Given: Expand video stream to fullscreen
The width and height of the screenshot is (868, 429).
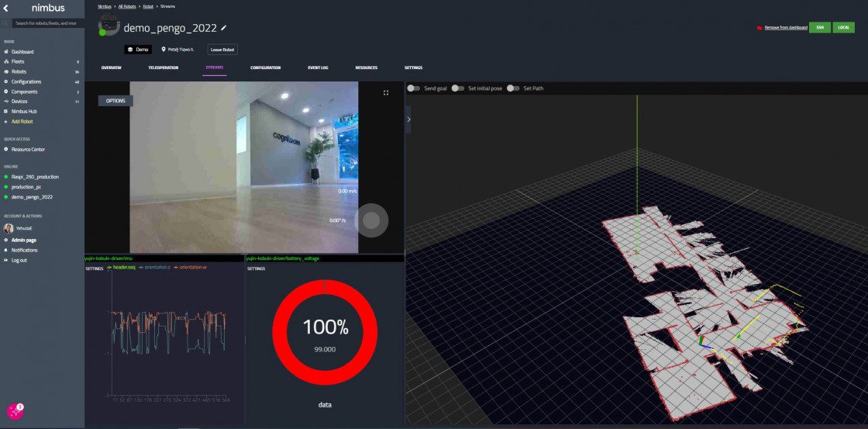Looking at the screenshot, I should [x=386, y=93].
